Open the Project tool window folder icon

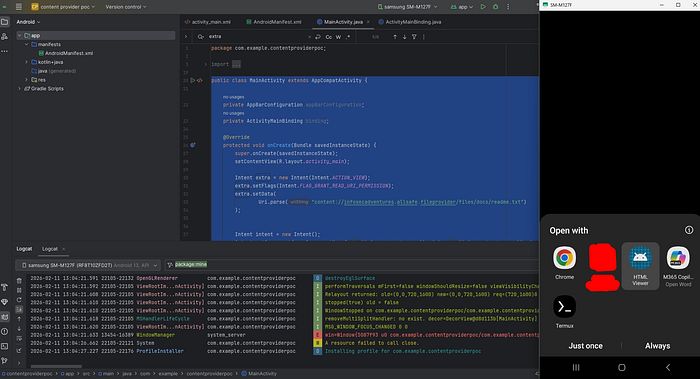(x=4, y=22)
